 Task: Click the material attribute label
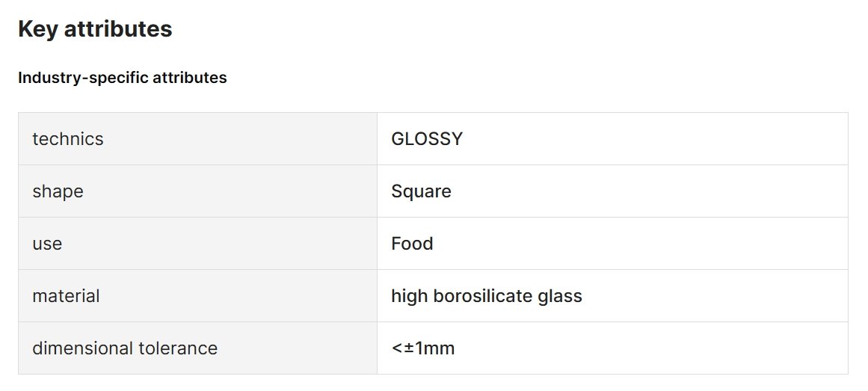(66, 296)
